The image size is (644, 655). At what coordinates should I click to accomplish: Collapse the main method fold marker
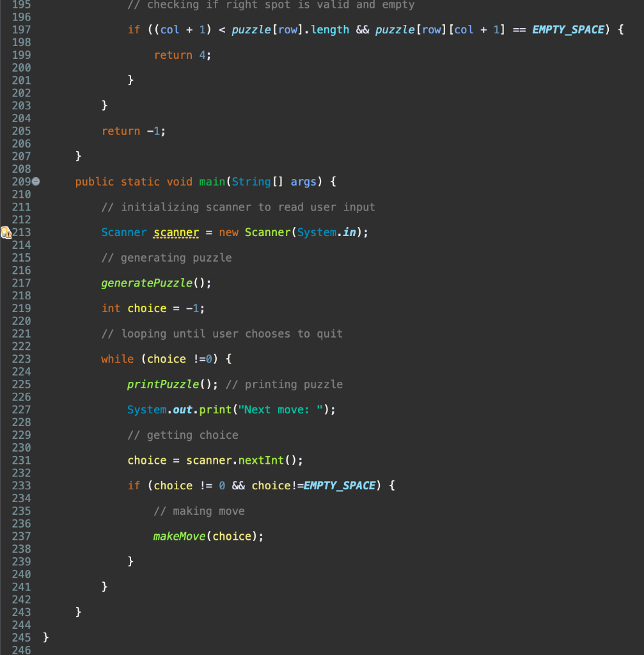(36, 181)
